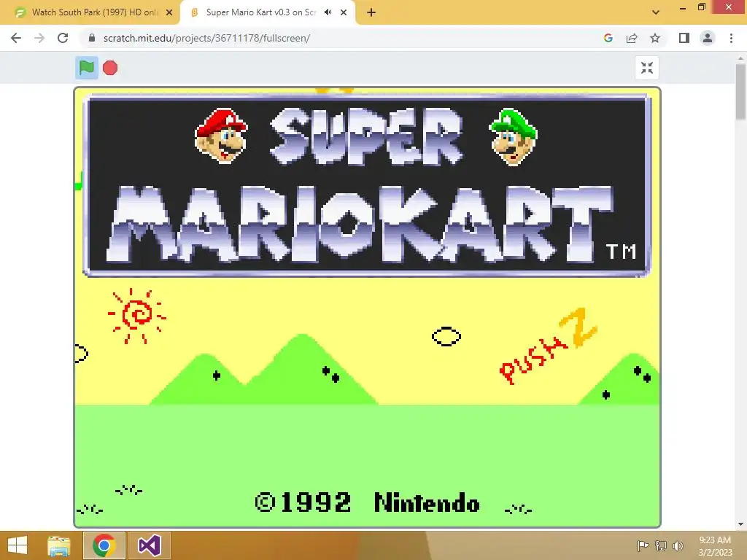Go back using the browser back arrow
The width and height of the screenshot is (747, 560).
tap(16, 38)
